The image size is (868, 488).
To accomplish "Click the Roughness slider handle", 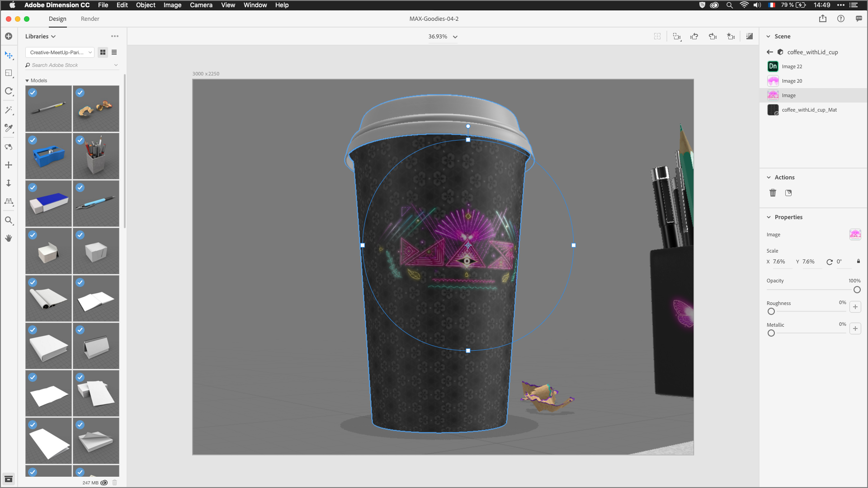I will [771, 311].
